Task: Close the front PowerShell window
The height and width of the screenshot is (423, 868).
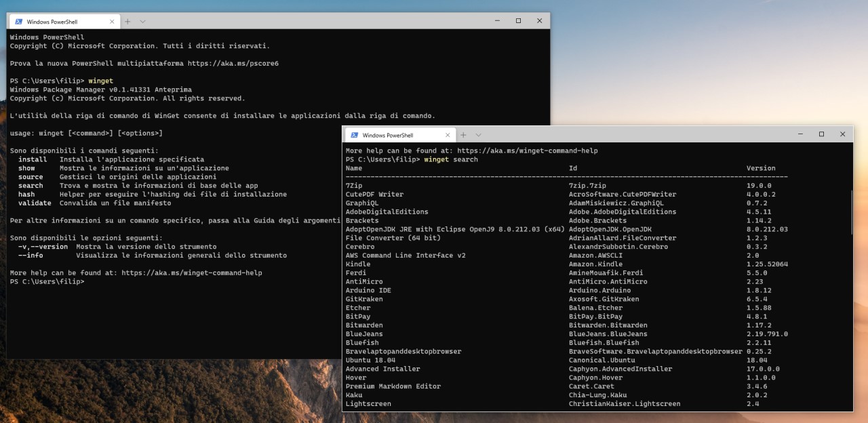Action: (x=843, y=134)
